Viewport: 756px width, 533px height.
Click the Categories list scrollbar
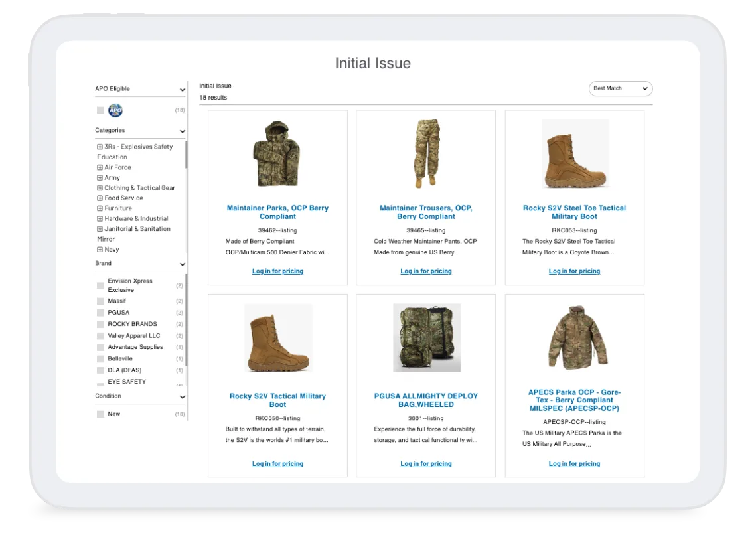pos(186,155)
